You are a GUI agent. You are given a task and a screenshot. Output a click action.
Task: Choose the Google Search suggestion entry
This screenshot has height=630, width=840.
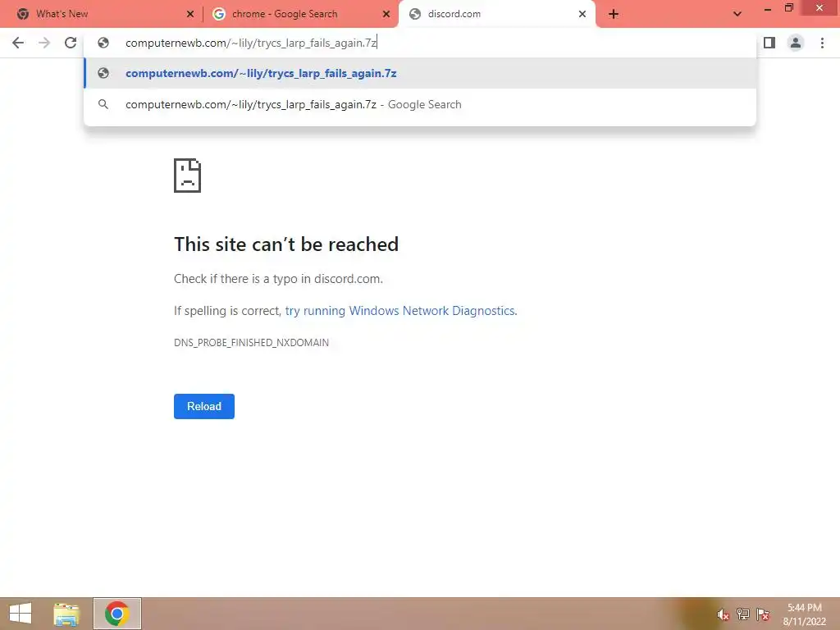(420, 104)
